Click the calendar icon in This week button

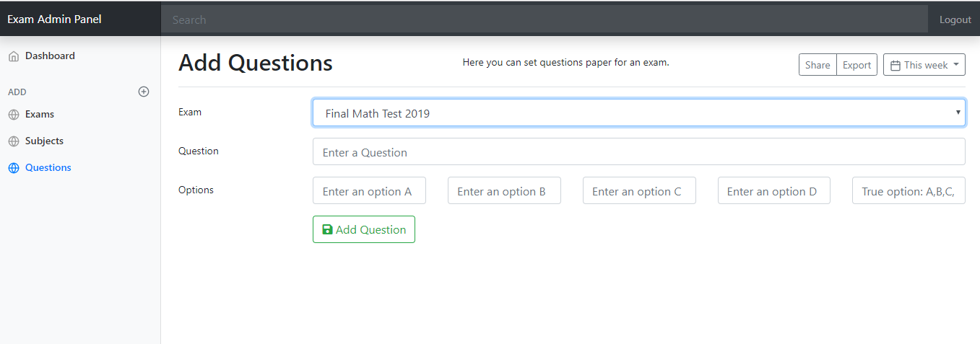[x=896, y=65]
